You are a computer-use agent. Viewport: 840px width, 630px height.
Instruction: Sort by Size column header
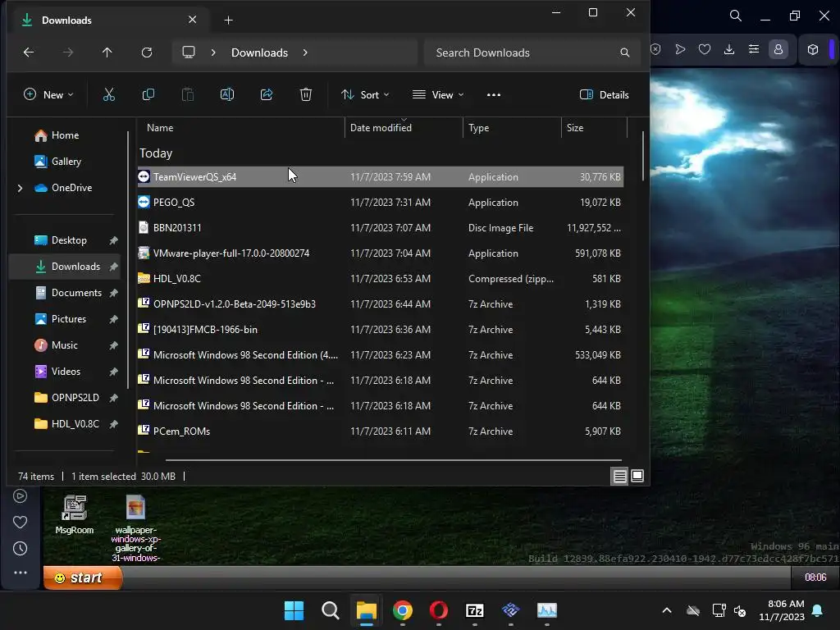(594, 128)
